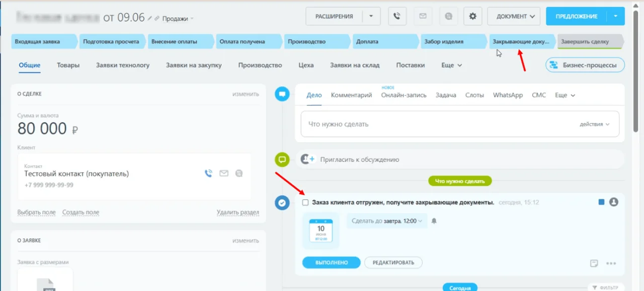Click the Выполнено button
Image resolution: width=644 pixels, height=291 pixels.
coord(332,262)
